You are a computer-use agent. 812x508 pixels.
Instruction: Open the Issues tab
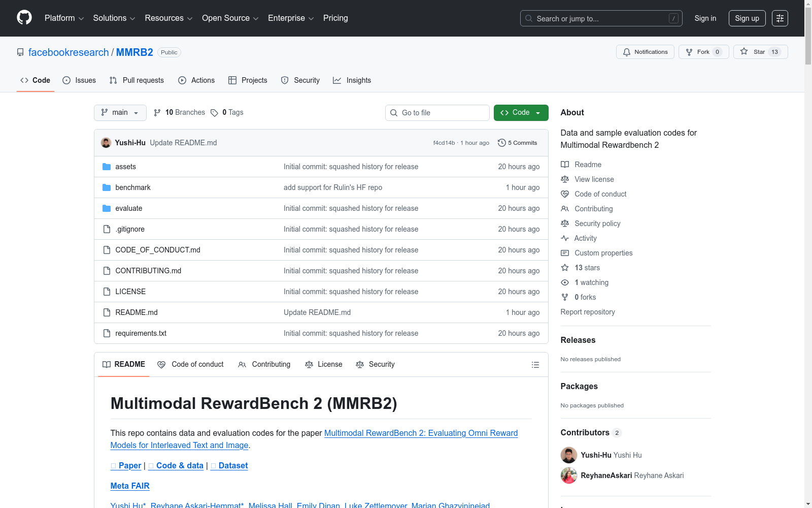tap(79, 80)
